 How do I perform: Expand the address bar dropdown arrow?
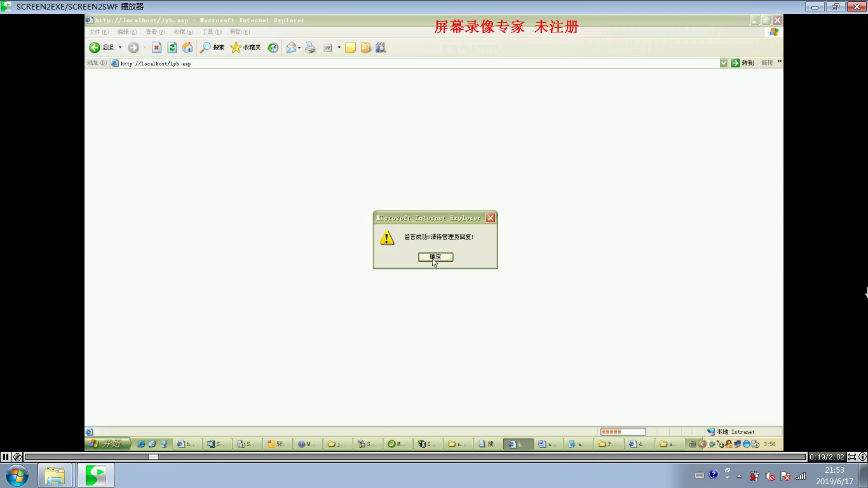(x=723, y=63)
